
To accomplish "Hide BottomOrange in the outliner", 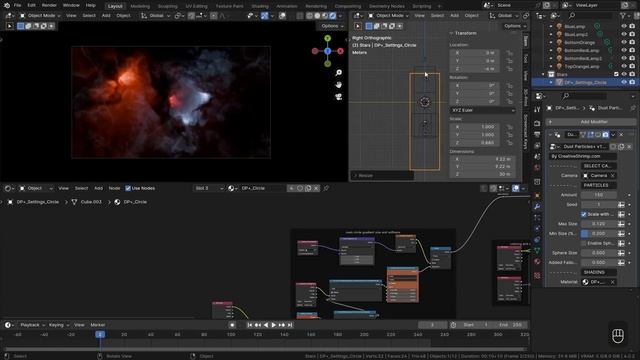I will click(624, 42).
